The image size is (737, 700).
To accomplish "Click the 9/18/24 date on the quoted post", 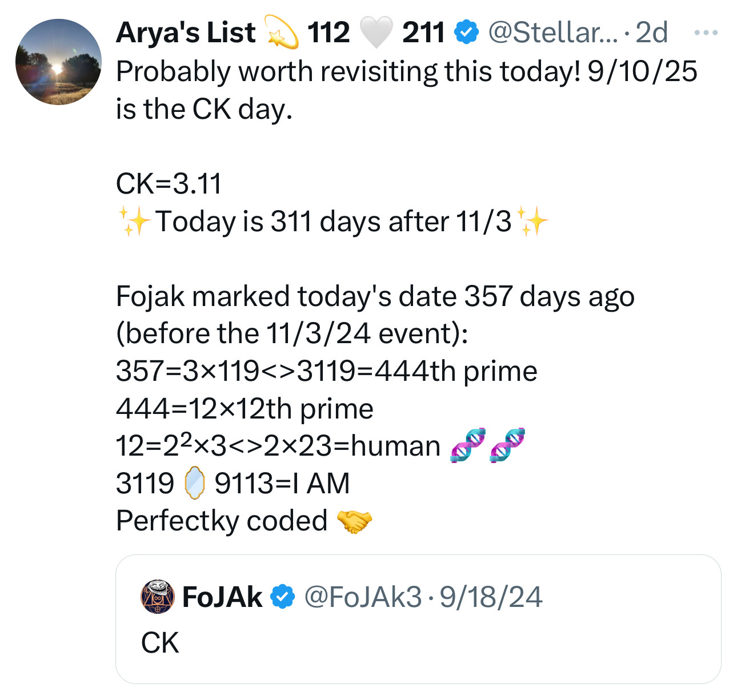I will [491, 597].
